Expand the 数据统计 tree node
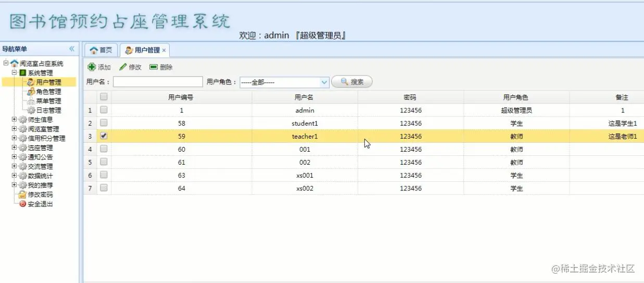This screenshot has width=644, height=283. pos(14,176)
